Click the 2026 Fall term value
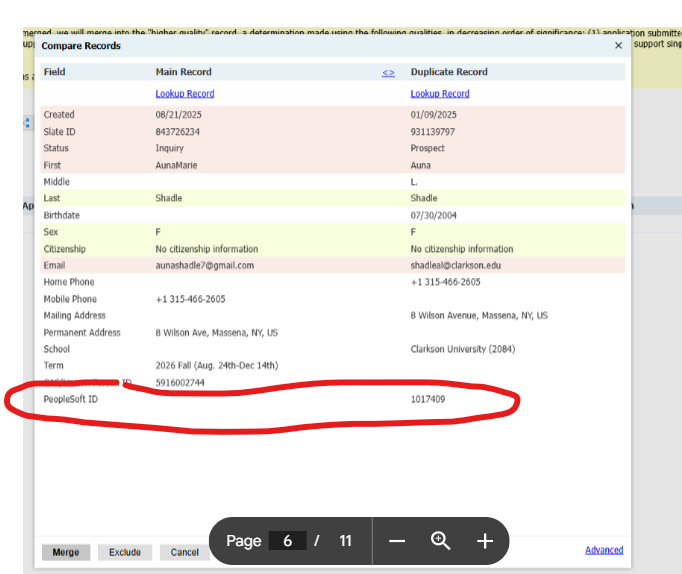 (217, 366)
